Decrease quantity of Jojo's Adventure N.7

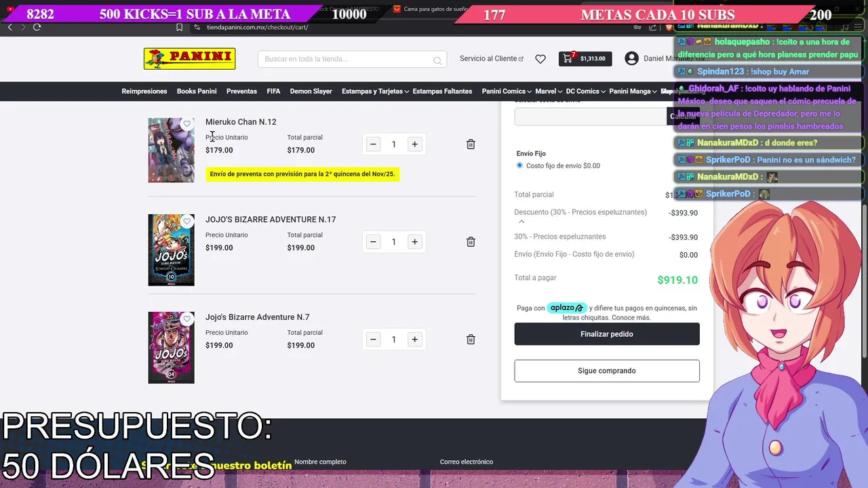373,339
